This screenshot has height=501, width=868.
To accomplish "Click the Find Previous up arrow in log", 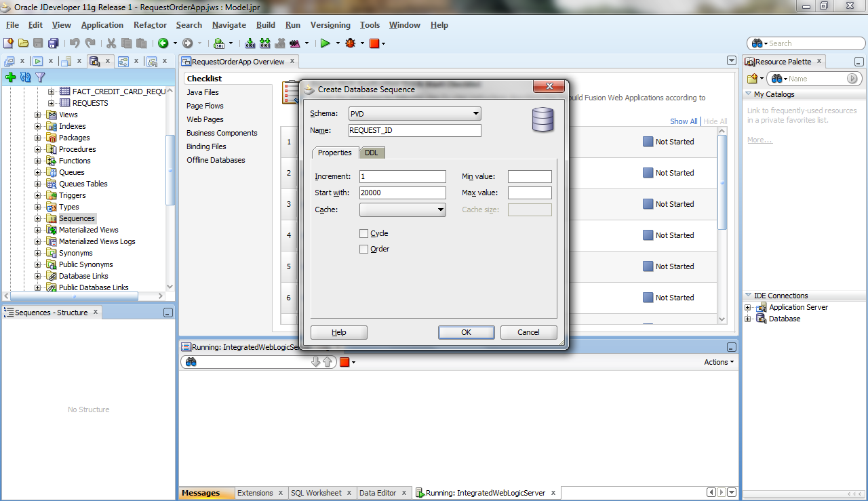I will 328,362.
